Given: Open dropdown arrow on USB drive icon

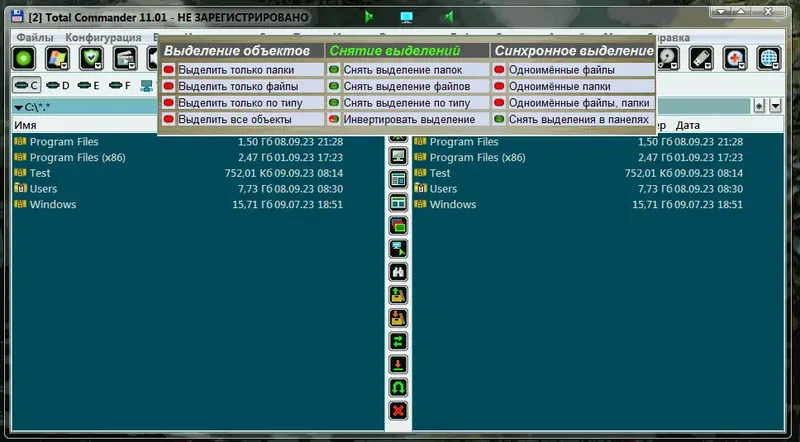Looking at the screenshot, I should pos(708,66).
